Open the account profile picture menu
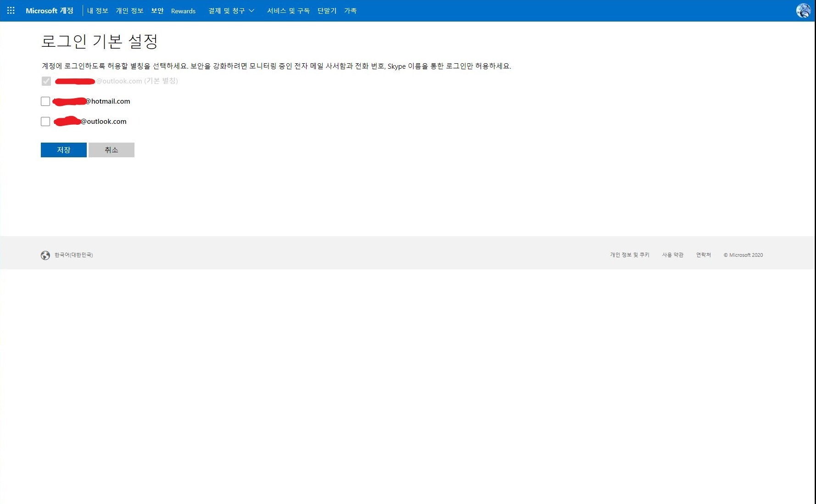Screen dimensions: 816x504 click(x=803, y=11)
